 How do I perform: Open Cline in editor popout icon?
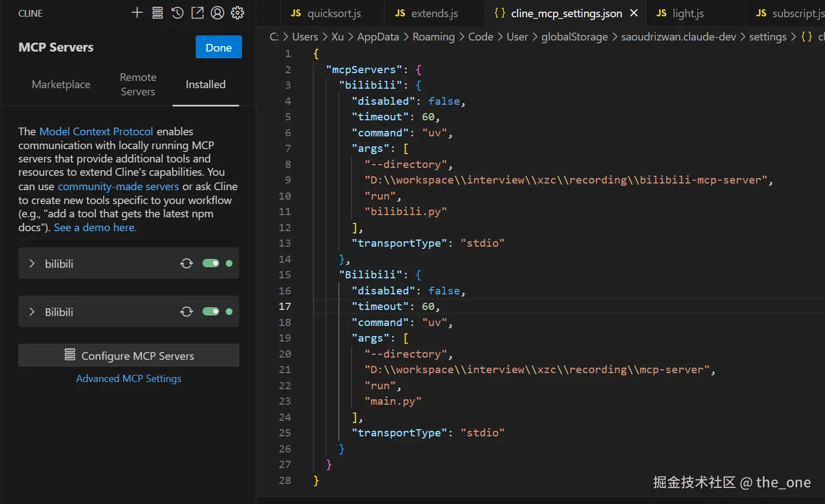pyautogui.click(x=198, y=13)
